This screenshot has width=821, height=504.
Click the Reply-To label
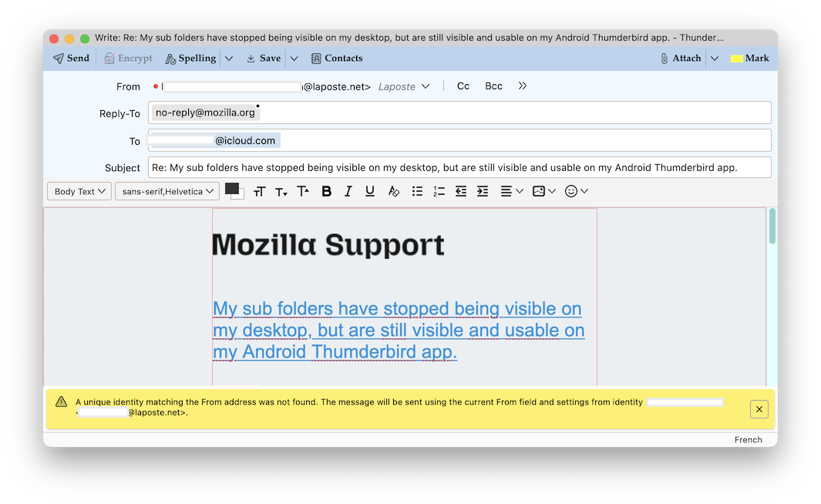119,113
